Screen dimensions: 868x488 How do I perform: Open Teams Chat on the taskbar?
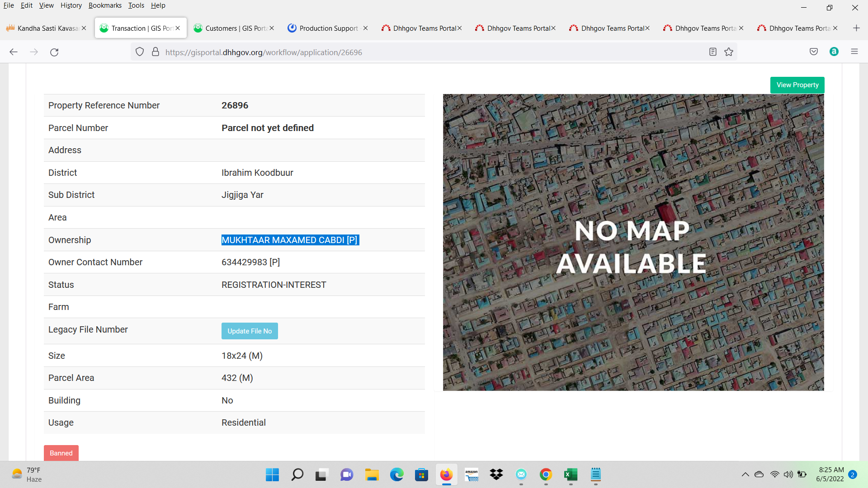[x=347, y=474]
